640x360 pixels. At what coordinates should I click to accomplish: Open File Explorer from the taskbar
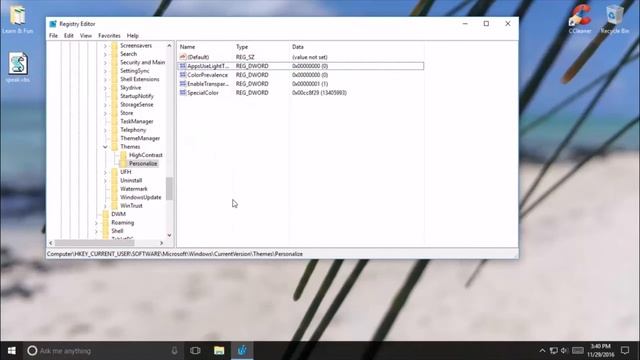pos(219,351)
